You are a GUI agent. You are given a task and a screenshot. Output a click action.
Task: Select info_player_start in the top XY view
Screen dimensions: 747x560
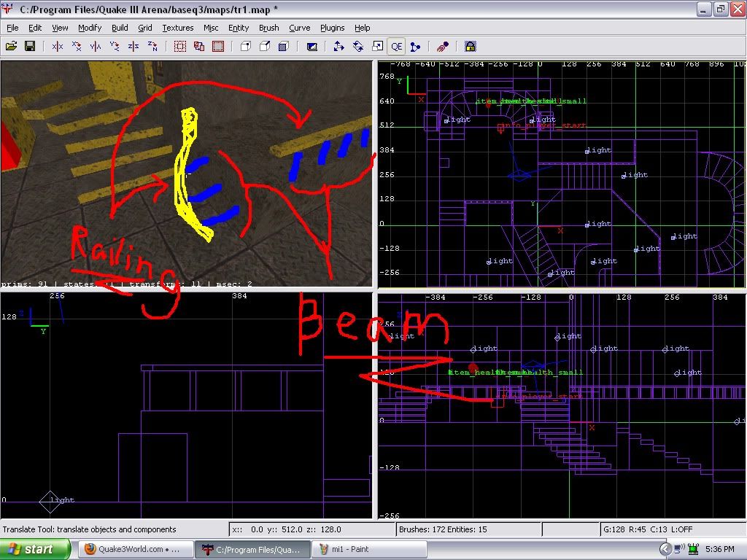[x=500, y=128]
